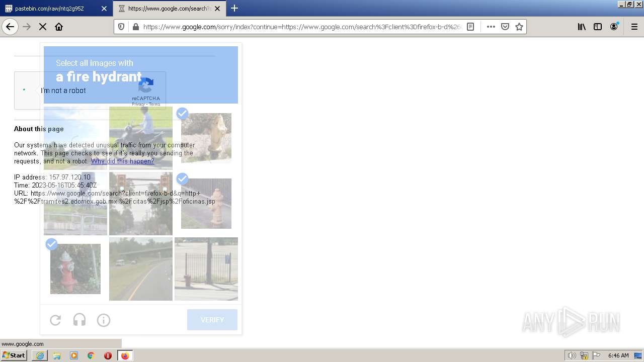Click 'About this page' heading
Screen dimensions: 644x362
pos(39,129)
